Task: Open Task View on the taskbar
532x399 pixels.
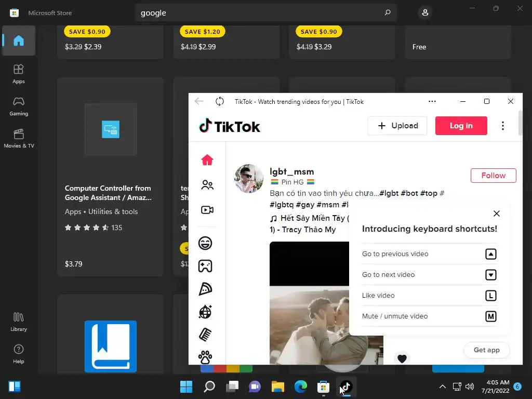Action: pyautogui.click(x=232, y=387)
